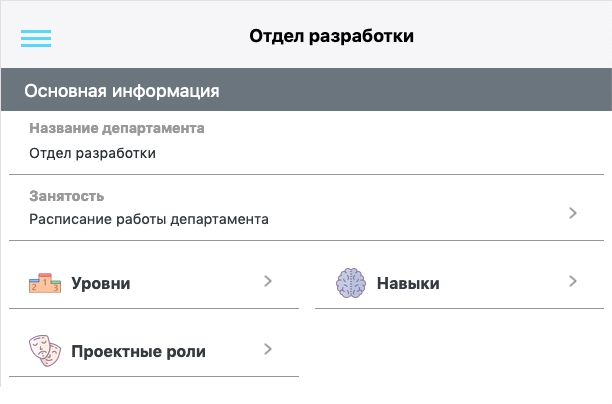This screenshot has height=404, width=612.
Task: Expand the Проектные роли chevron arrow
Action: (268, 350)
